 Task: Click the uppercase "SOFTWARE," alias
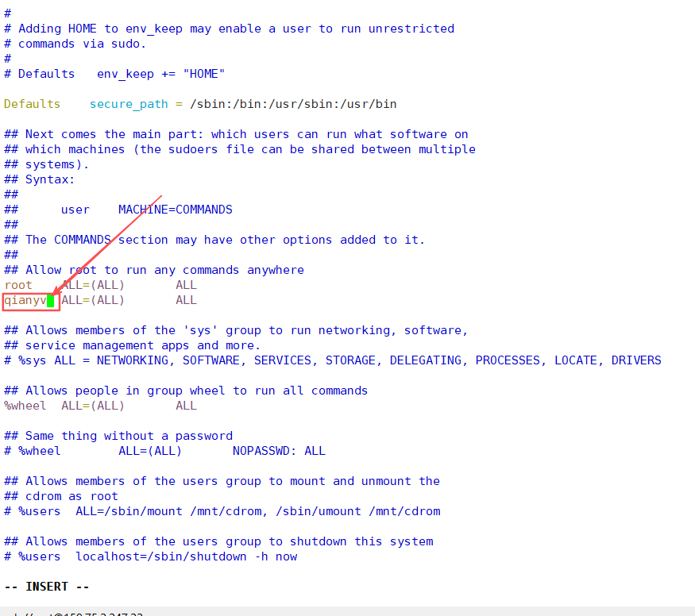214,360
